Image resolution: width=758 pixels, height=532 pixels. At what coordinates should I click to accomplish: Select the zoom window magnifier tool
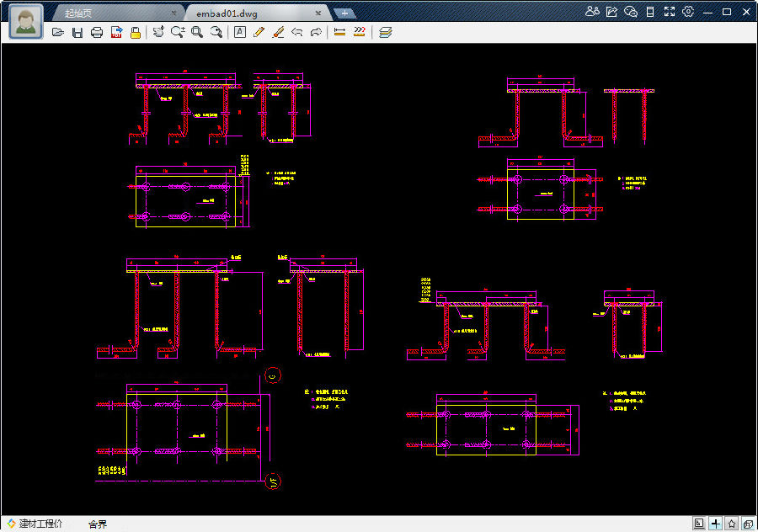tap(197, 32)
